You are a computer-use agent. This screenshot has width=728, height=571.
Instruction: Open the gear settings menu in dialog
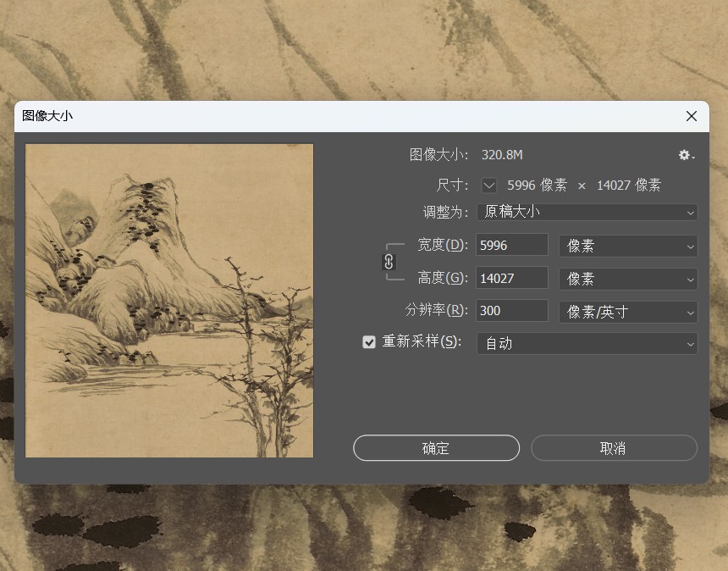(x=687, y=155)
